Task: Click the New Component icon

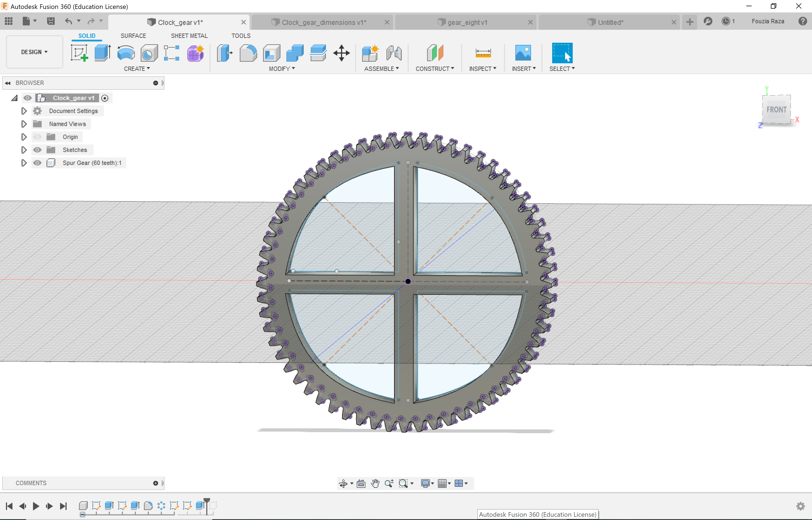Action: 370,53
